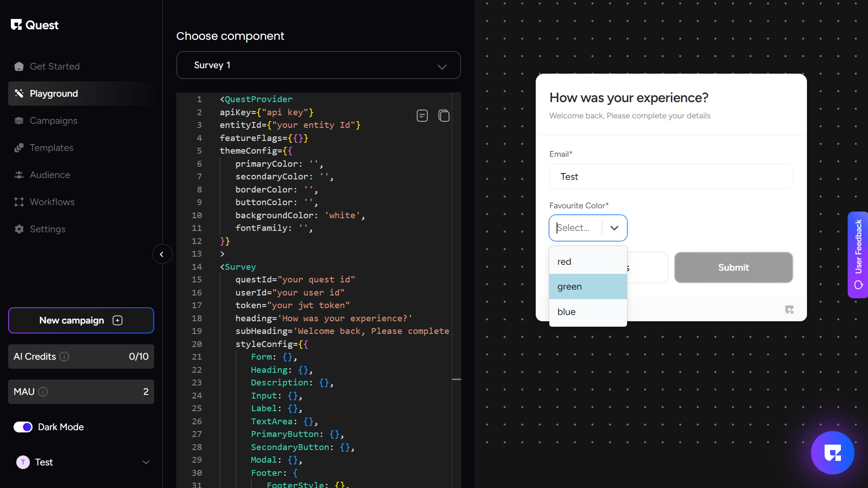Click the Email input field
The image size is (868, 488).
(x=671, y=177)
